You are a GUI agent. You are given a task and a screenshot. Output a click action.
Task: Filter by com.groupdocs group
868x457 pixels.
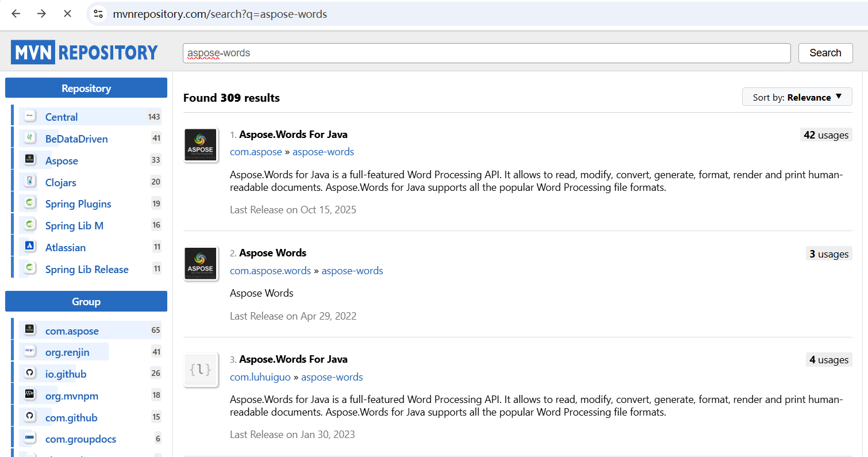pos(80,439)
